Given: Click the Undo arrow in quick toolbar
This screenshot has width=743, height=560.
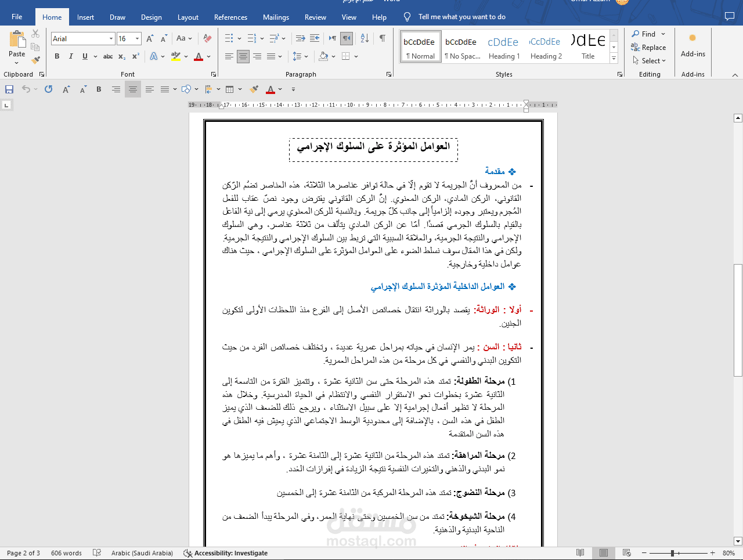Looking at the screenshot, I should click(26, 89).
